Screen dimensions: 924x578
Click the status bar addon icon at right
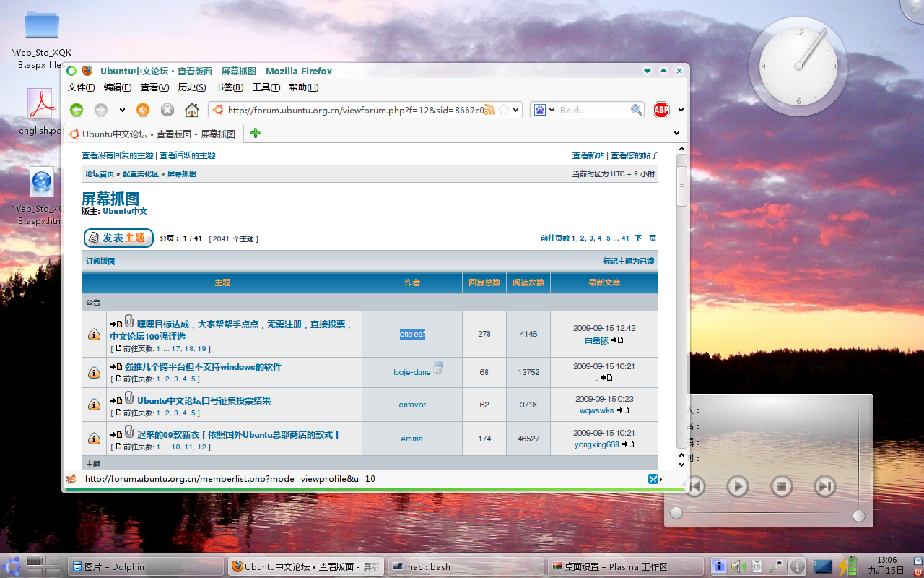pyautogui.click(x=653, y=479)
